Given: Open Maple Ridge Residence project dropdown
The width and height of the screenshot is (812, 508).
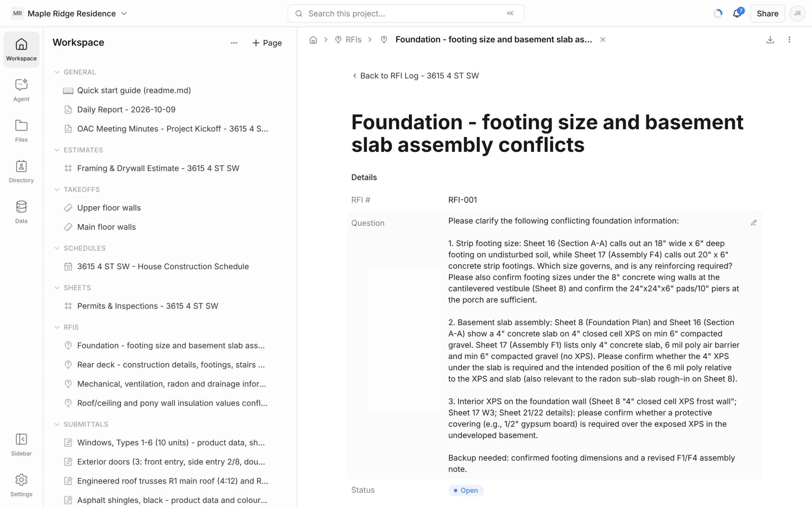Looking at the screenshot, I should coord(69,13).
